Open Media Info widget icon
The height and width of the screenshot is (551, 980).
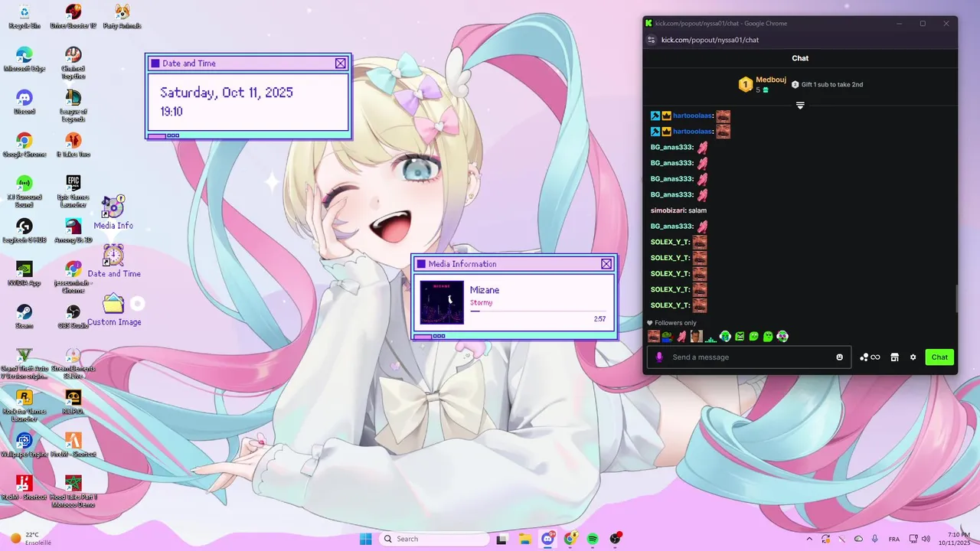pyautogui.click(x=113, y=212)
